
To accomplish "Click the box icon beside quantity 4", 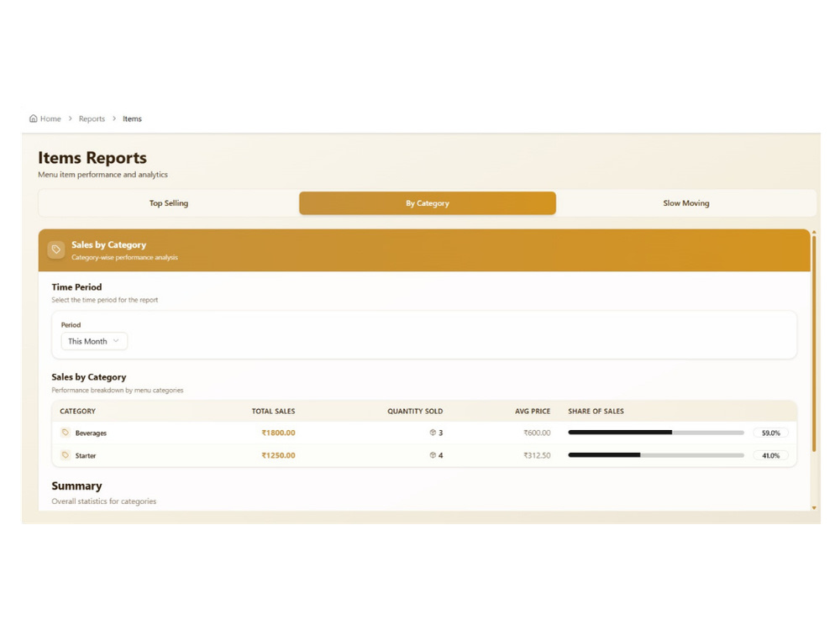I will pos(433,454).
